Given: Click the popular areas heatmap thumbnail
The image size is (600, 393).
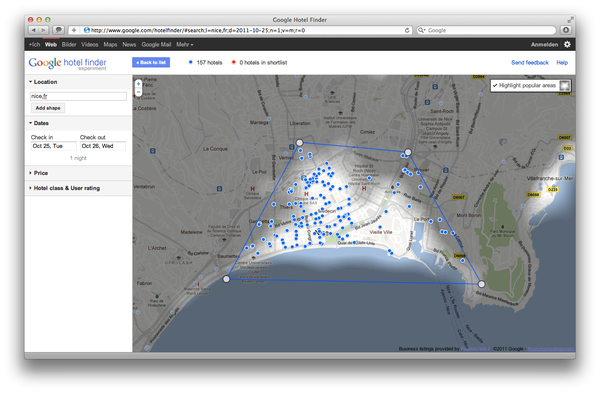Looking at the screenshot, I should (565, 85).
